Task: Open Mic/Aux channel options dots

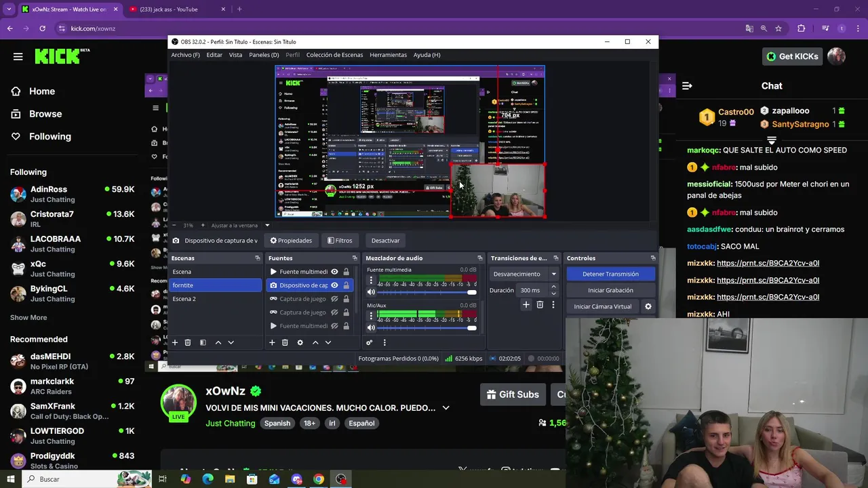Action: click(371, 317)
